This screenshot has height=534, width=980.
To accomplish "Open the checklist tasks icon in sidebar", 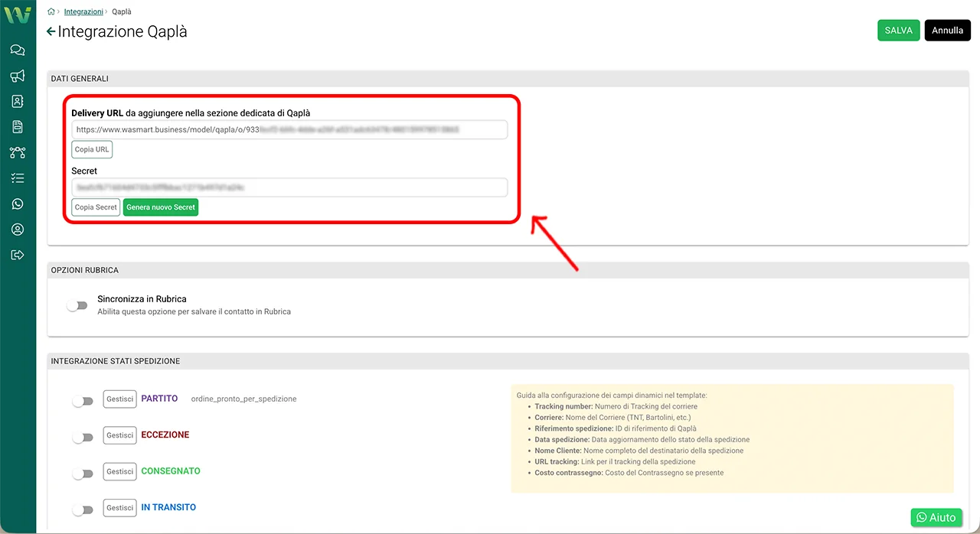I will point(18,178).
